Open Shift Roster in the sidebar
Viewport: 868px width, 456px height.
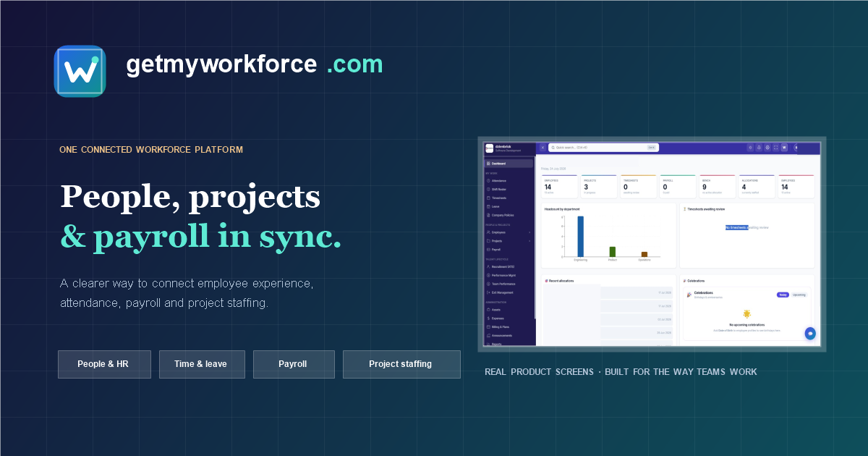click(509, 190)
